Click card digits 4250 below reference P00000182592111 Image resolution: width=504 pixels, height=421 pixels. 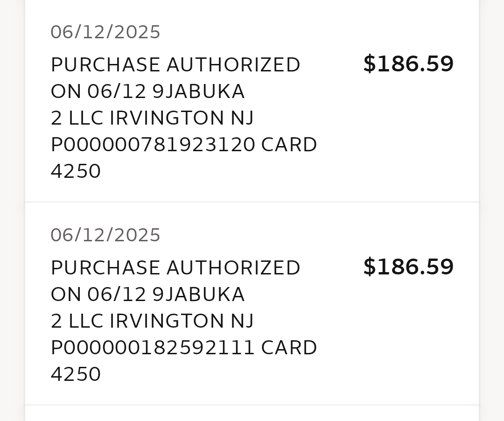[76, 375]
